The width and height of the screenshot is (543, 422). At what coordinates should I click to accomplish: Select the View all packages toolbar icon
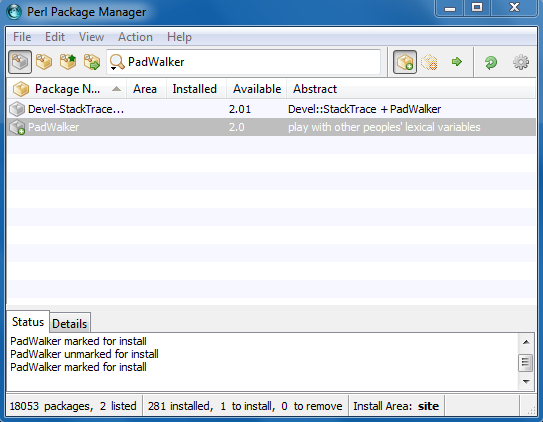click(x=20, y=62)
